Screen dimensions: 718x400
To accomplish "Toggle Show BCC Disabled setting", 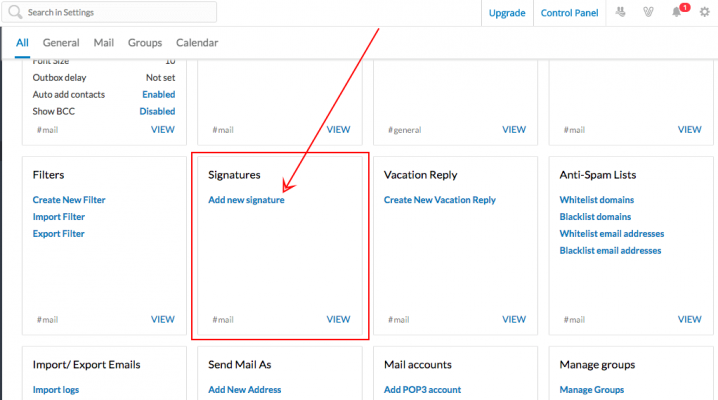I will pyautogui.click(x=157, y=111).
